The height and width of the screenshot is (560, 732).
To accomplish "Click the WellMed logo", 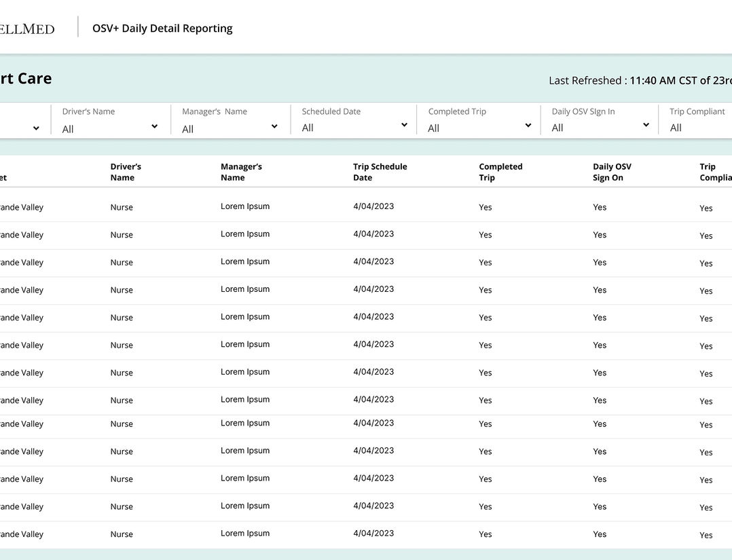I will 27,29.
